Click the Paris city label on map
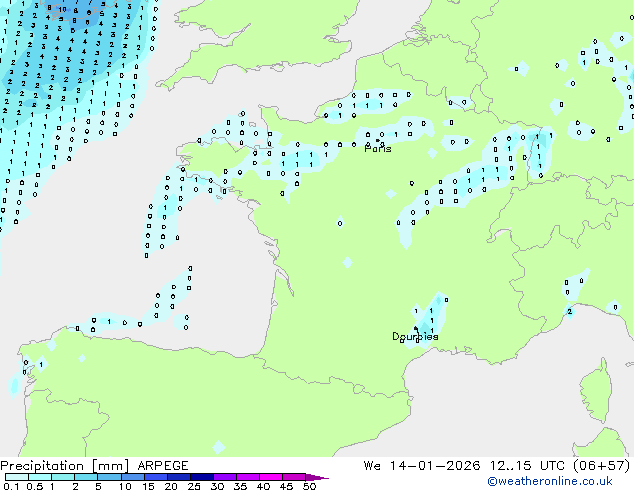Viewport: 634px width, 490px height. point(378,149)
